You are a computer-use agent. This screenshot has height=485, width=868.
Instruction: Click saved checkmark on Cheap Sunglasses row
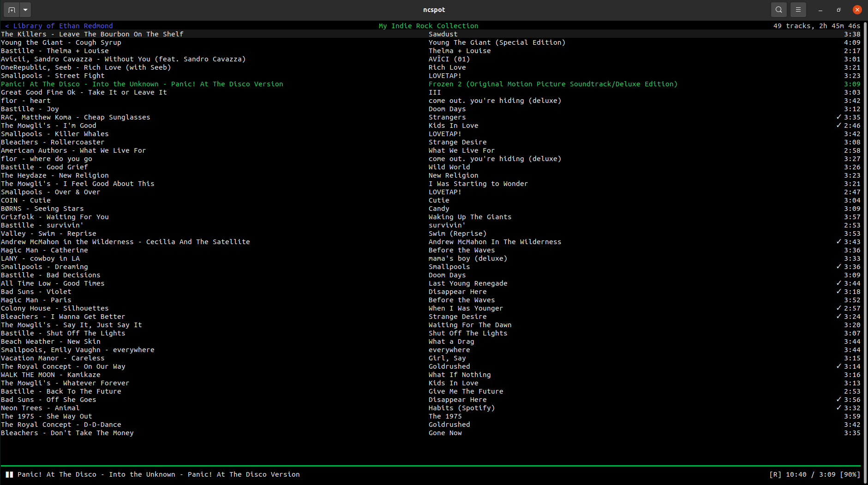[839, 117]
